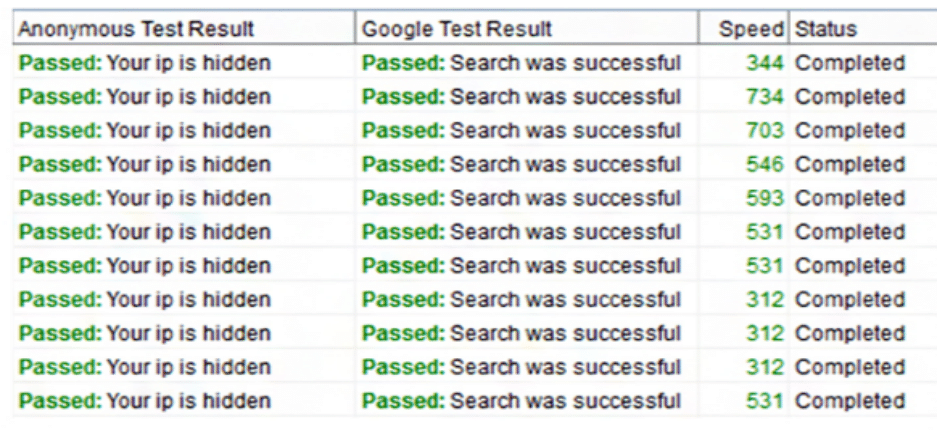
Task: Click anonymous result in the 593 speed row
Action: [x=145, y=199]
